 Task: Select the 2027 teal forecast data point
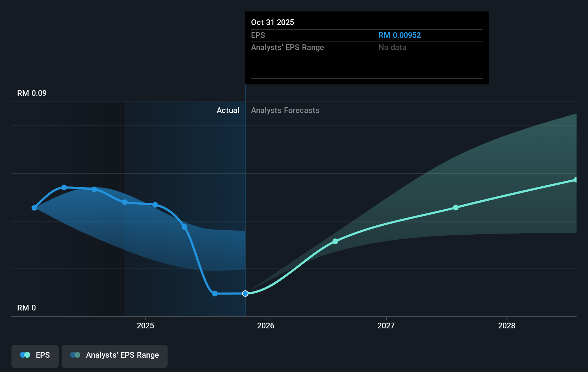(456, 207)
